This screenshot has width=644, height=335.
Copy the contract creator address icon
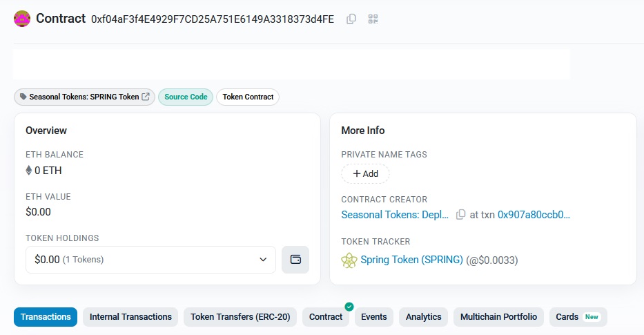pyautogui.click(x=460, y=215)
